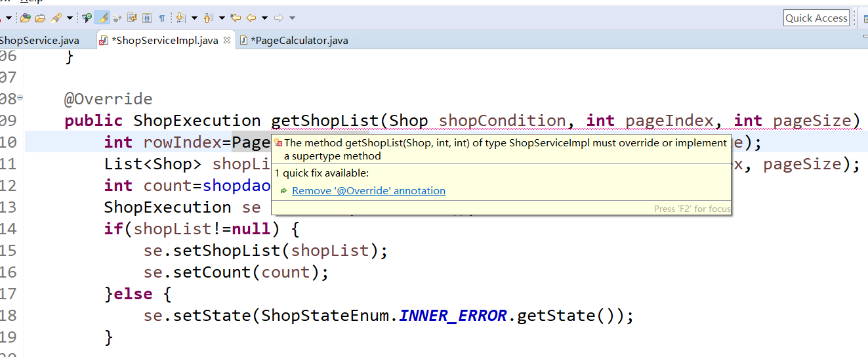The image size is (868, 357).
Task: Click the Next Annotation arrow icon
Action: [x=181, y=18]
